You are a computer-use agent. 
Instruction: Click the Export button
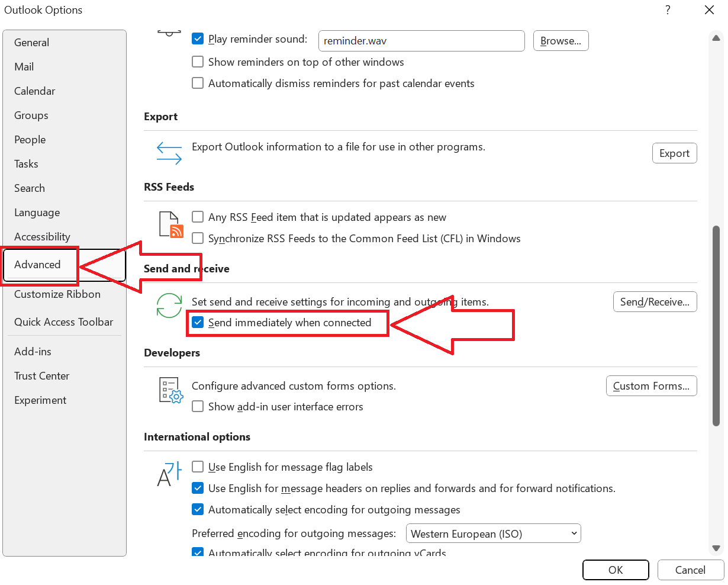675,153
